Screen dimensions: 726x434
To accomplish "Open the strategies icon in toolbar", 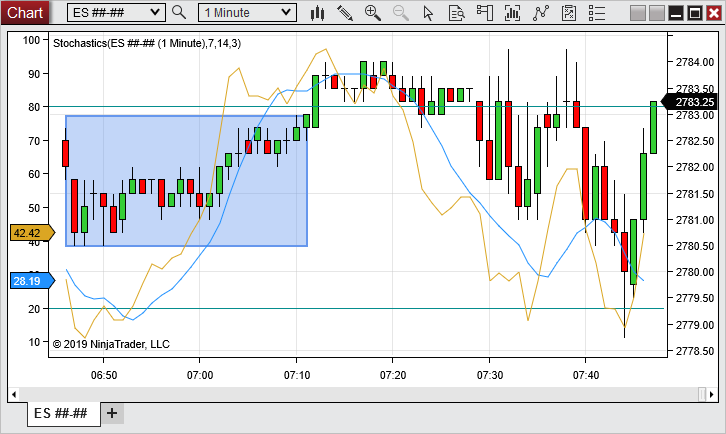I will 569,13.
